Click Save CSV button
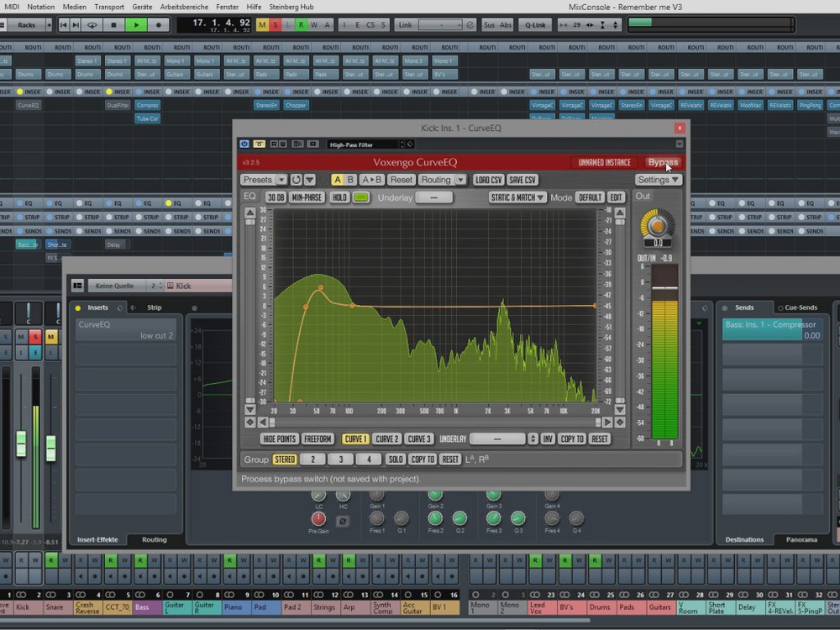This screenshot has height=630, width=840. pyautogui.click(x=522, y=180)
